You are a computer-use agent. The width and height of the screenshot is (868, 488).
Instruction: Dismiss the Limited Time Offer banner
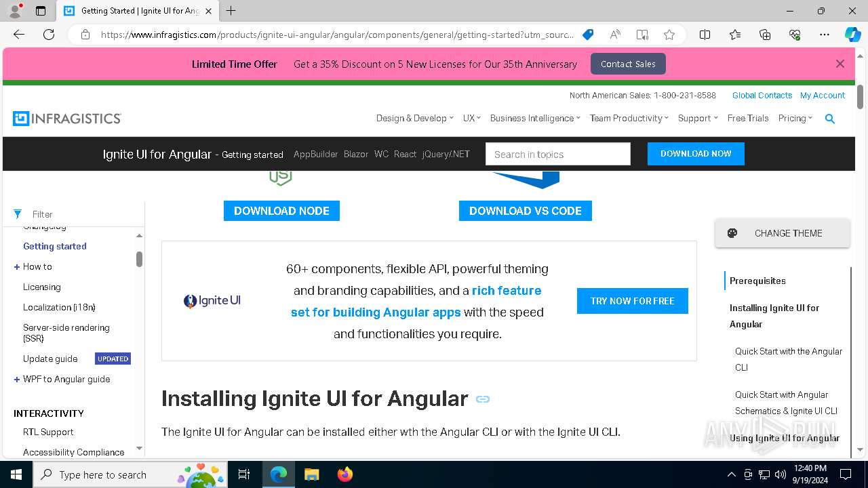pos(840,64)
